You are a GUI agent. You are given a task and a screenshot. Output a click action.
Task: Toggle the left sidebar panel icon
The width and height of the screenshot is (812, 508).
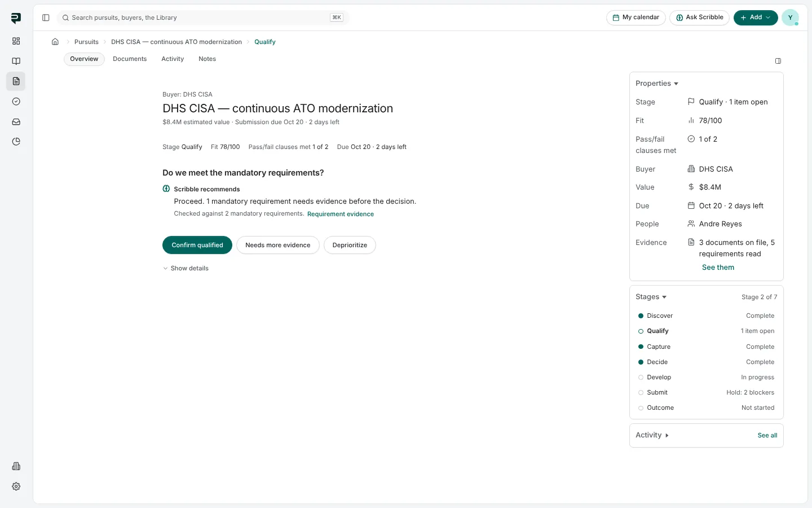(x=46, y=17)
